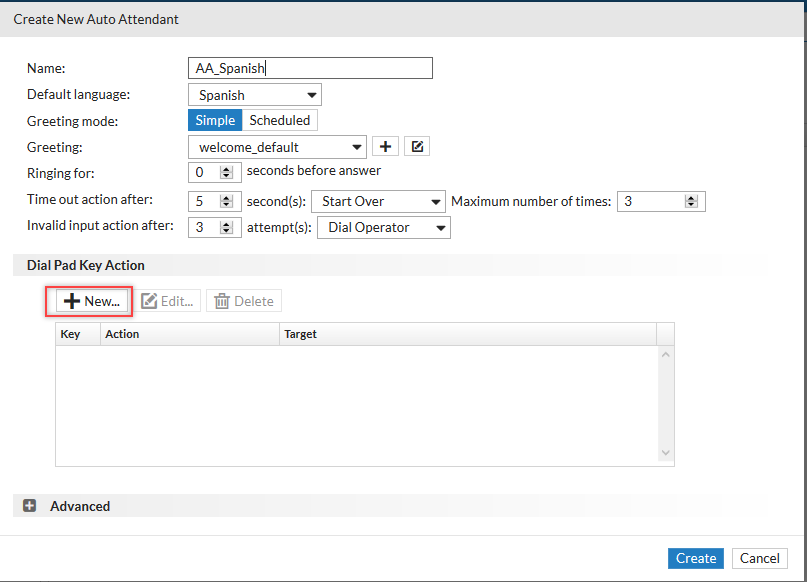Viewport: 807px width, 582px height.
Task: Open the Default language dropdown
Action: pyautogui.click(x=255, y=95)
